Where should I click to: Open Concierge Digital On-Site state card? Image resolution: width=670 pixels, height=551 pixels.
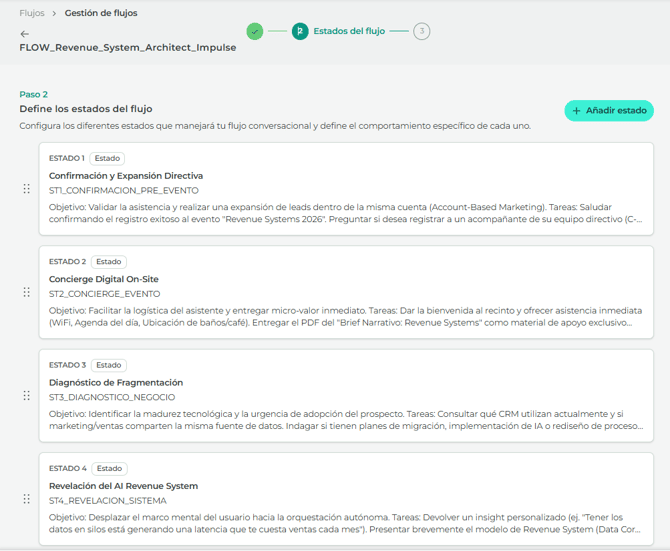tap(104, 279)
